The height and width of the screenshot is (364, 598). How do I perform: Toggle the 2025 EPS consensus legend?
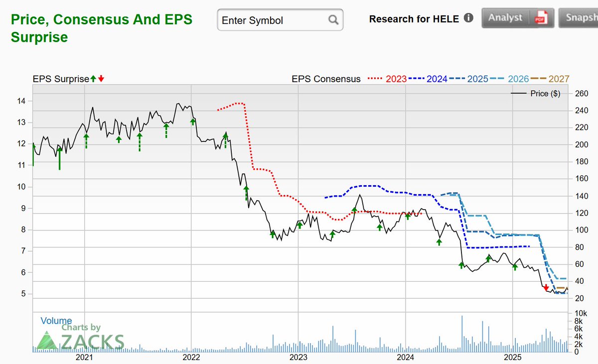468,79
